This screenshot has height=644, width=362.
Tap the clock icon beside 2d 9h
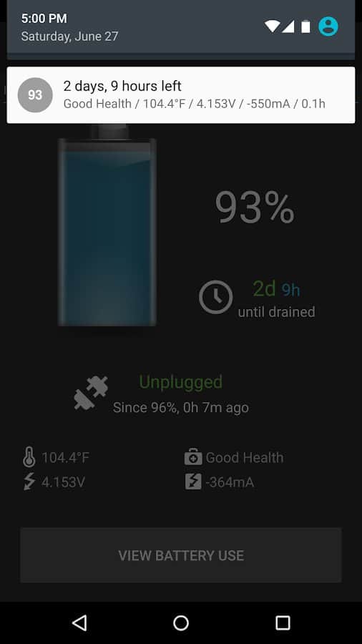216,297
